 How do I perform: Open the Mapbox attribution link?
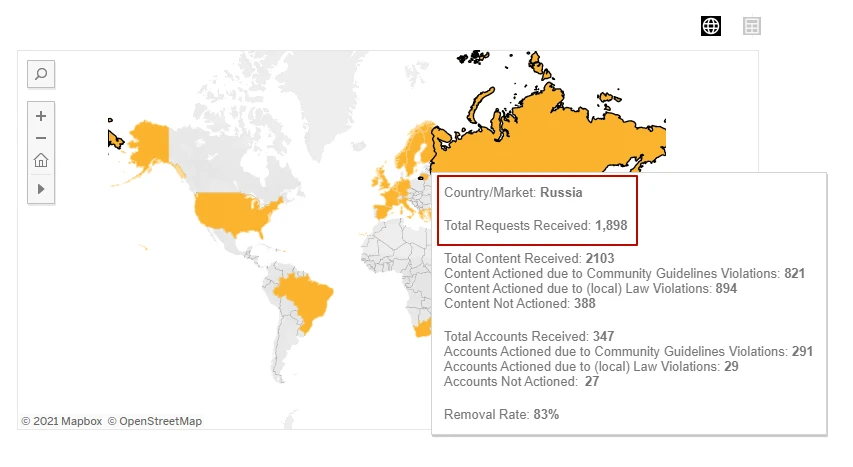point(61,421)
